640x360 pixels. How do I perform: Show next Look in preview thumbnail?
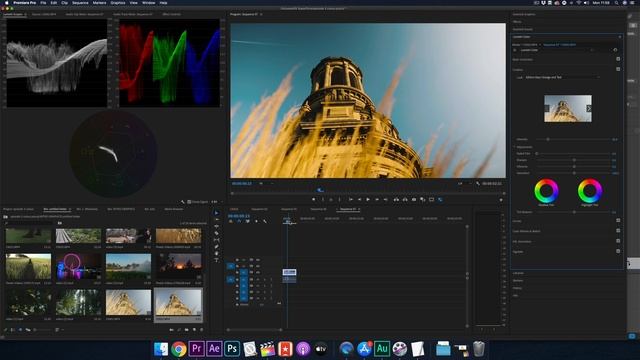pyautogui.click(x=589, y=109)
